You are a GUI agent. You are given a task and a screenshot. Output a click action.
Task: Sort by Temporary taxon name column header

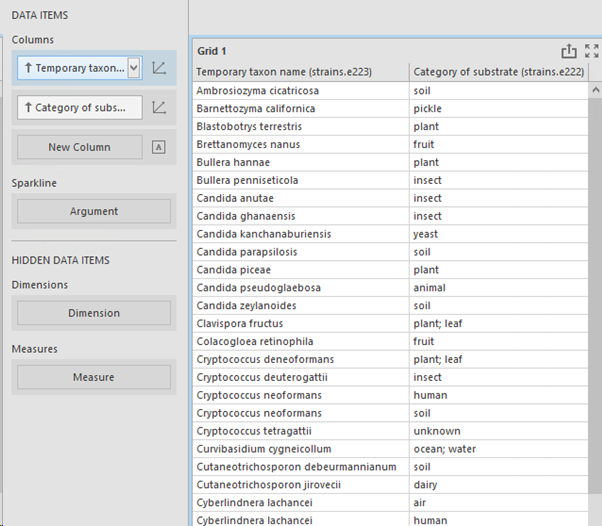point(299,72)
